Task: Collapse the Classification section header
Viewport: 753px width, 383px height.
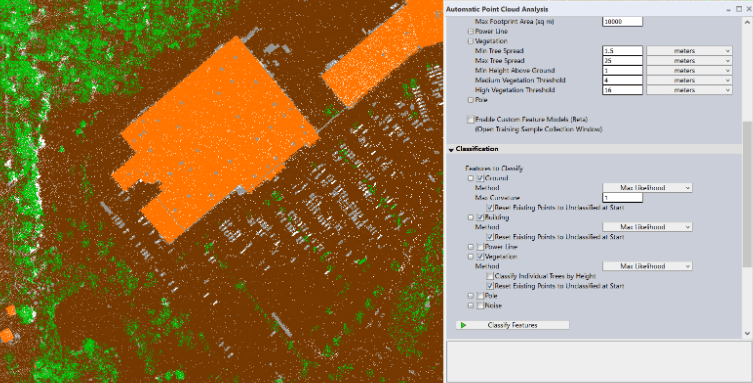Action: (451, 149)
